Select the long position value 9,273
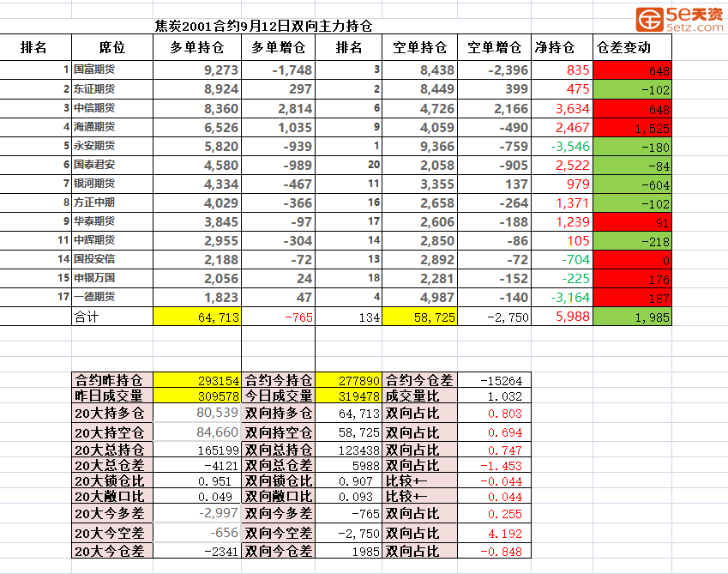Viewport: 728px width, 574px height. 197,69
